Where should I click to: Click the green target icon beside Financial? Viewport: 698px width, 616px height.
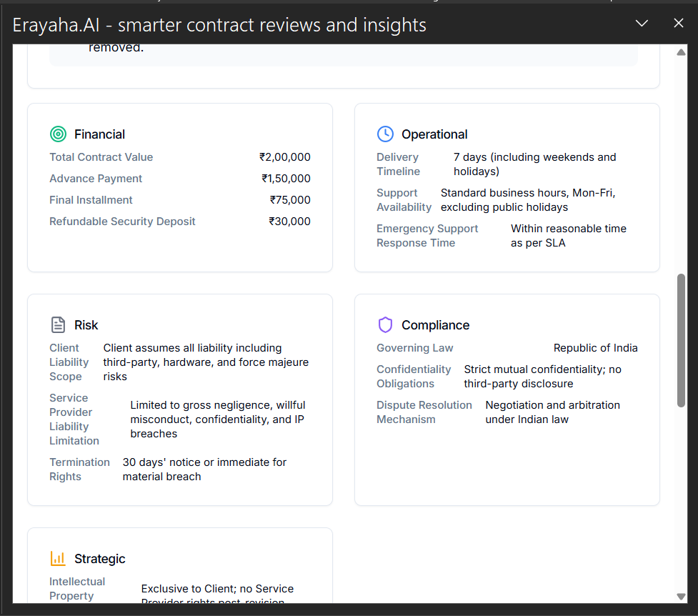[x=58, y=134]
